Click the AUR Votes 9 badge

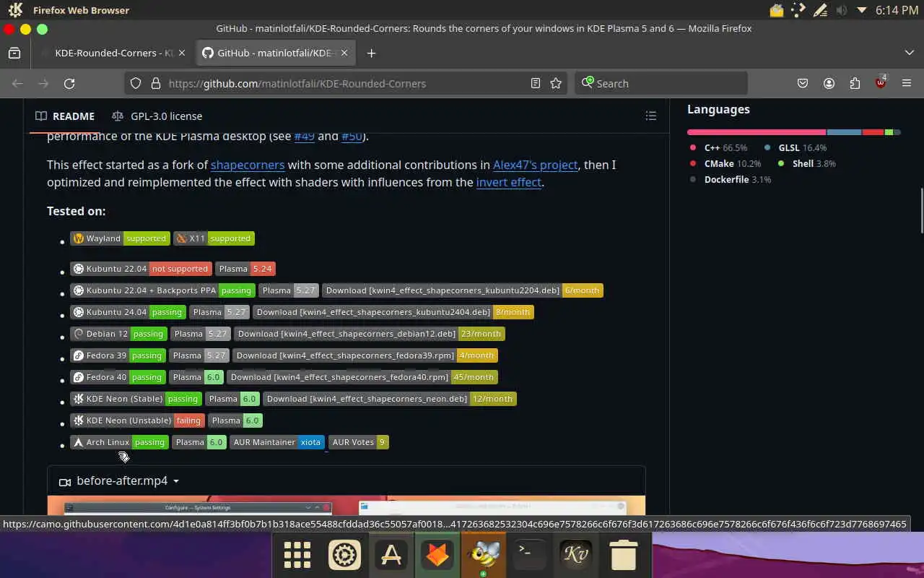point(359,442)
